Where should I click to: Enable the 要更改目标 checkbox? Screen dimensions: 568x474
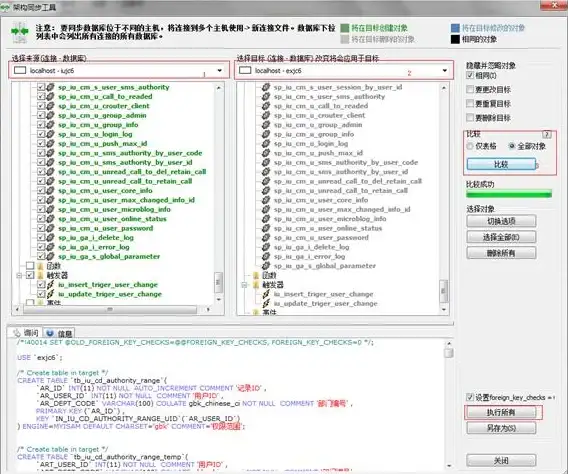[470, 89]
